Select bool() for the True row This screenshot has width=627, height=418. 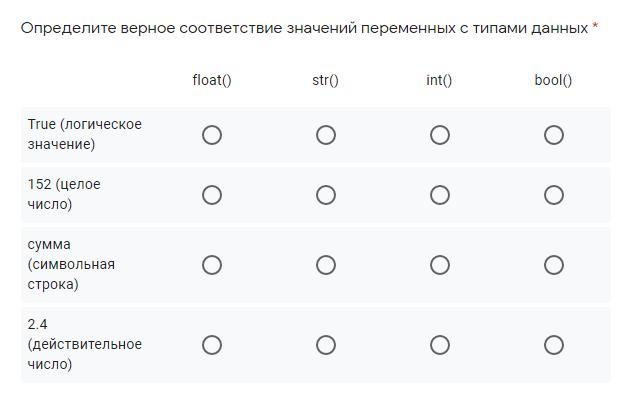tap(554, 135)
